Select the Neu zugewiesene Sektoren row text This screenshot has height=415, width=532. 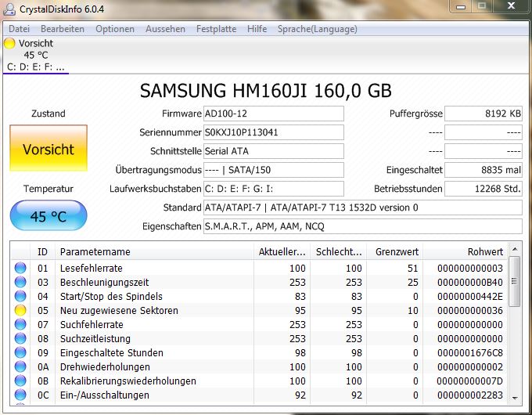point(119,310)
